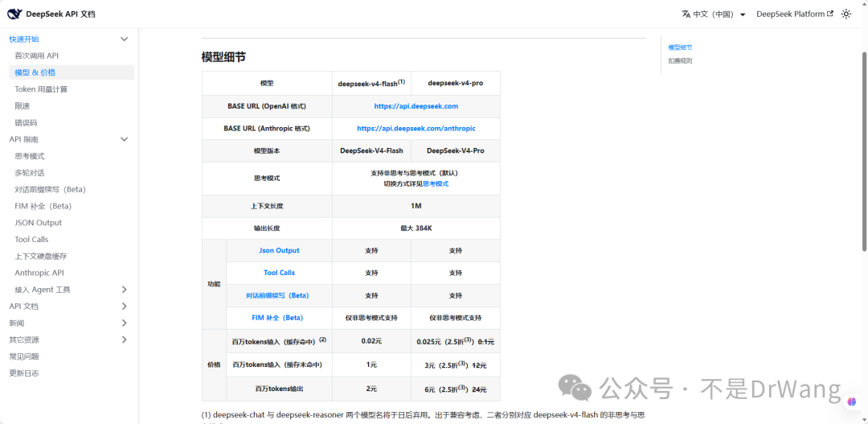Screen dimensions: 868x424
Task: Open 思考模式 in the sidebar
Action: [x=30, y=156]
